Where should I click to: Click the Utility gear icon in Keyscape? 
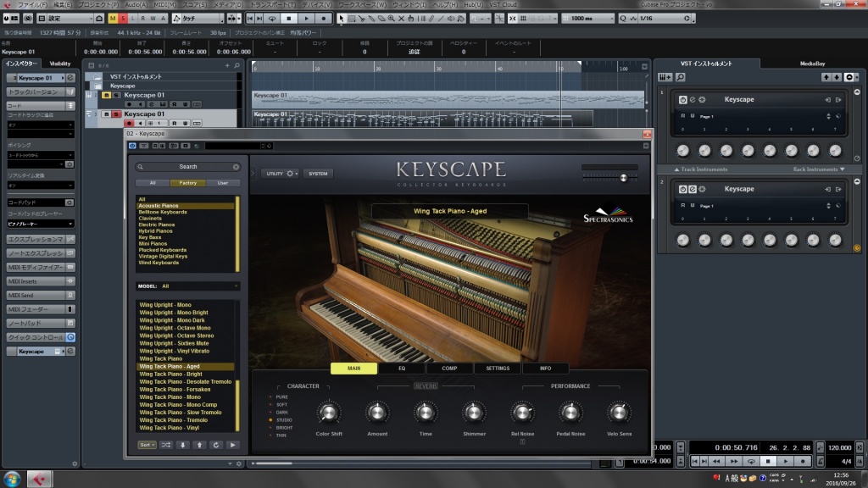coord(290,174)
